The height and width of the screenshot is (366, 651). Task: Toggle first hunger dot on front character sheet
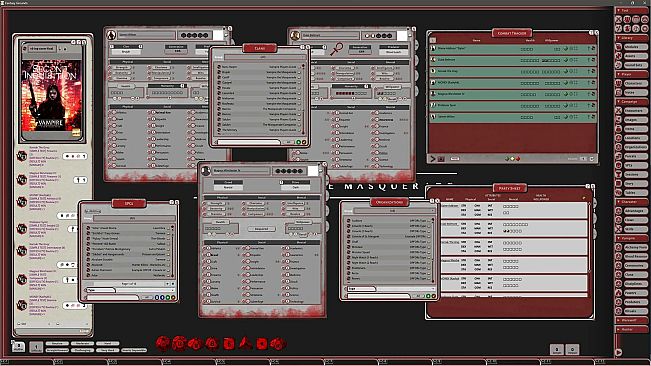pos(277,171)
